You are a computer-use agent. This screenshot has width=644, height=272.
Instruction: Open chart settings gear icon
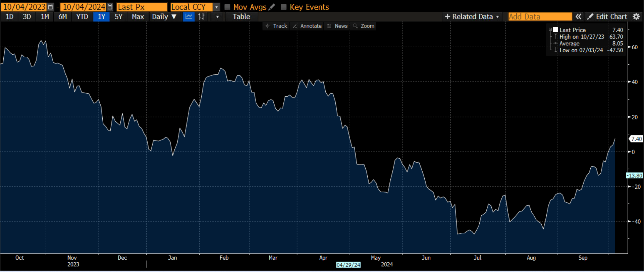click(636, 17)
